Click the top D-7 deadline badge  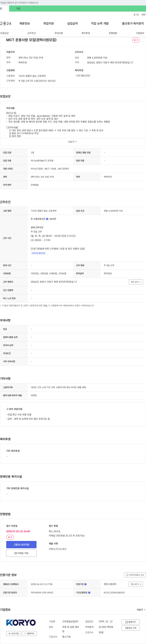[136, 40]
